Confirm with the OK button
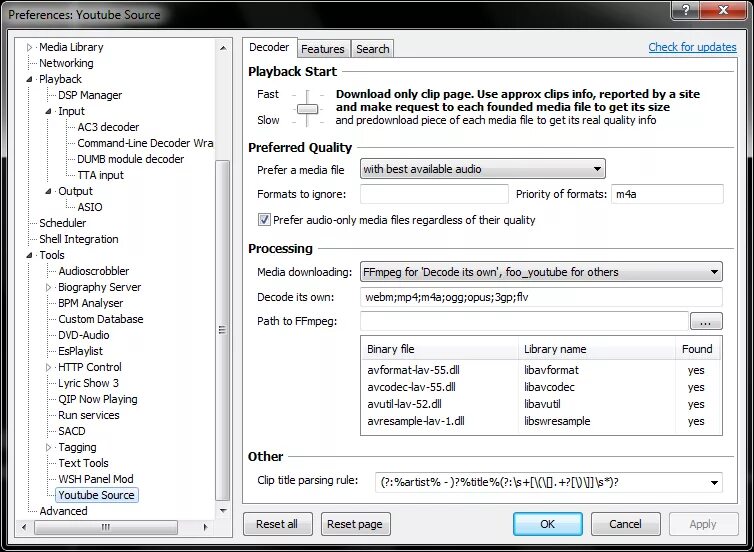Image resolution: width=754 pixels, height=552 pixels. (548, 524)
